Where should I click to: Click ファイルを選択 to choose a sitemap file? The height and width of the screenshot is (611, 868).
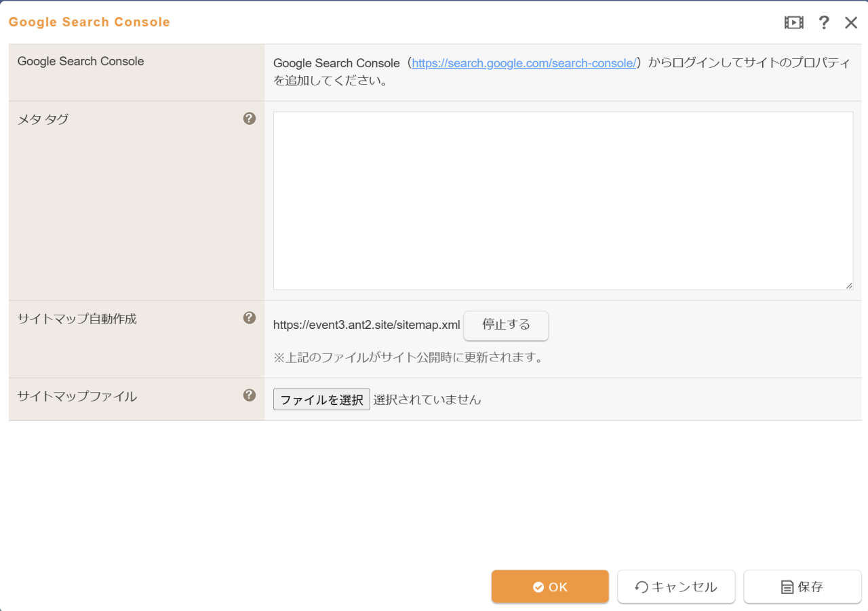(321, 399)
